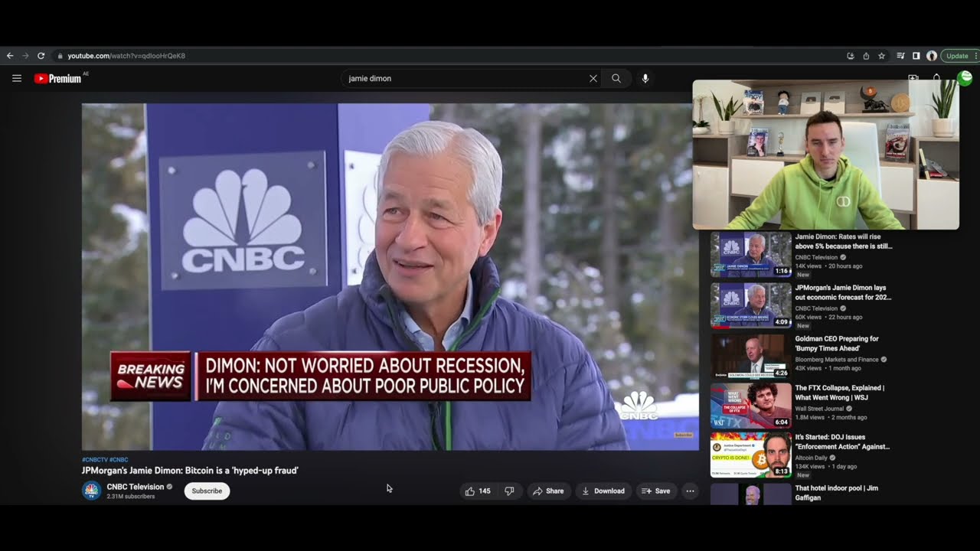Open the YouTube hamburger guide menu
The image size is (980, 551).
click(x=17, y=78)
